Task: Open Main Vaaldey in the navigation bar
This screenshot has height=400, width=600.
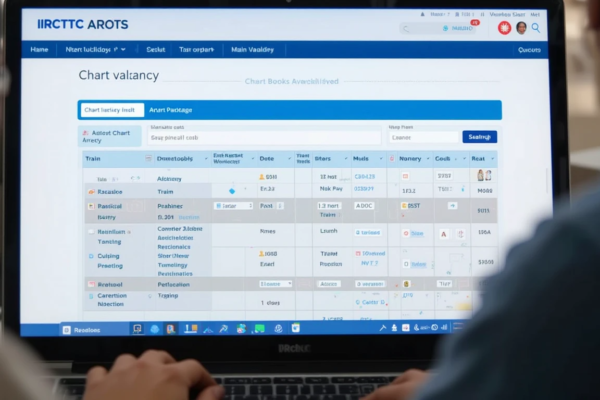Action: (x=253, y=50)
